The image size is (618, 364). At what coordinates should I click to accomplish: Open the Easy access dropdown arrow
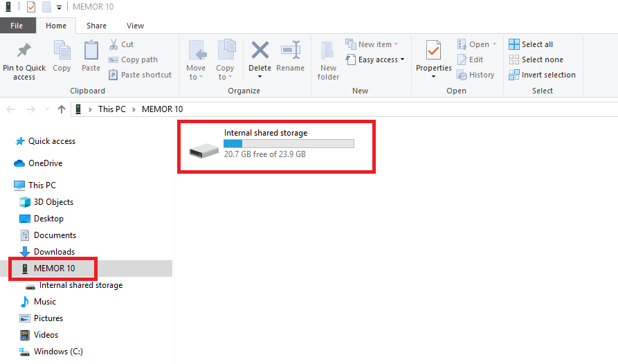(x=402, y=60)
